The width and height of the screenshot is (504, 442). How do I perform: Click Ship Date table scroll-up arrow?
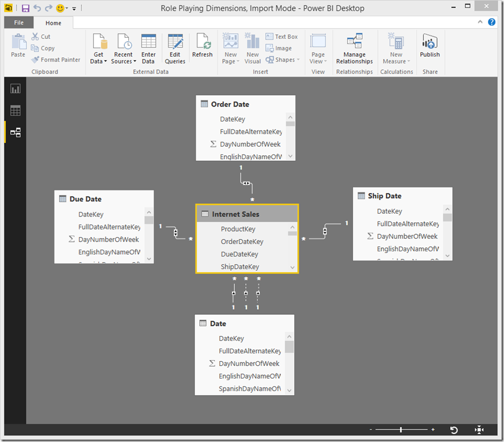tap(447, 209)
